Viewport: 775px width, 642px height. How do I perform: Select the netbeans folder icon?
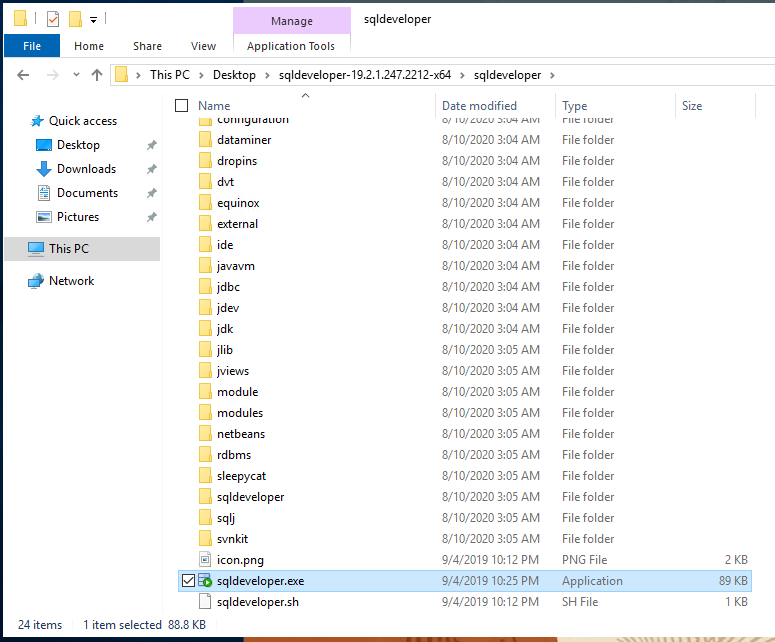[x=205, y=434]
